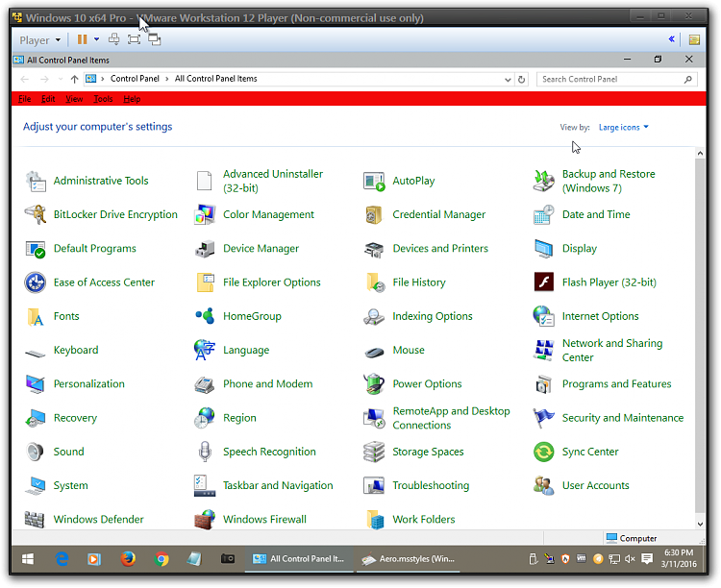Open Programs and Features link
Viewport: 721px width, 588px height.
[x=616, y=384]
